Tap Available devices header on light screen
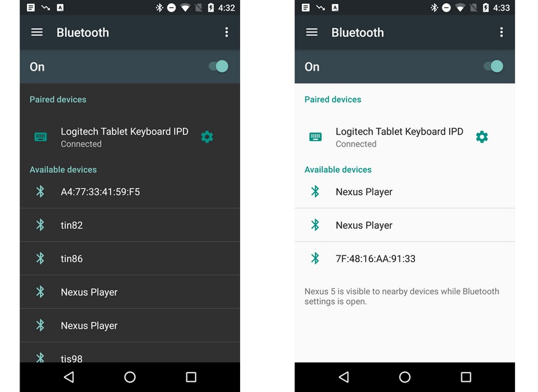538x392 pixels. [338, 169]
